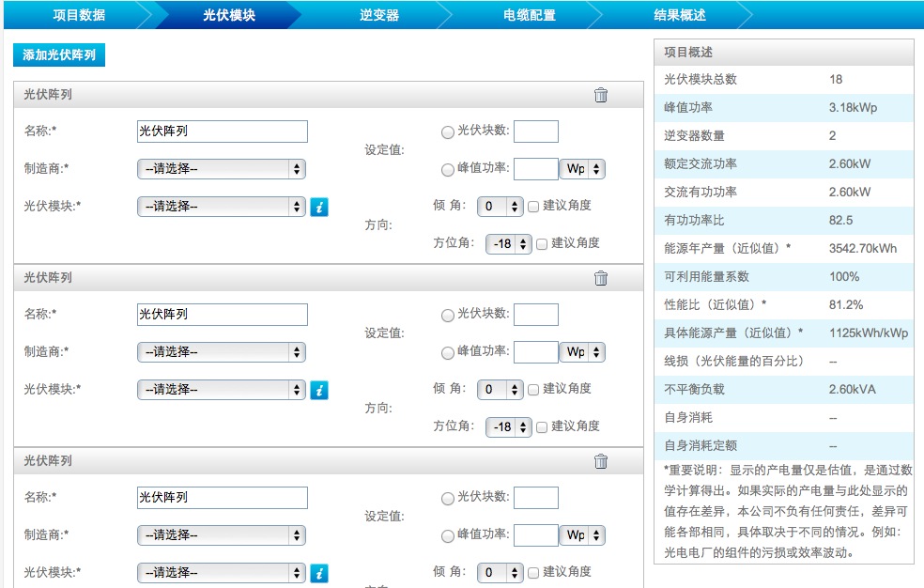924x588 pixels.
Task: Open 制造商 dropdown in third array
Action: tap(222, 535)
